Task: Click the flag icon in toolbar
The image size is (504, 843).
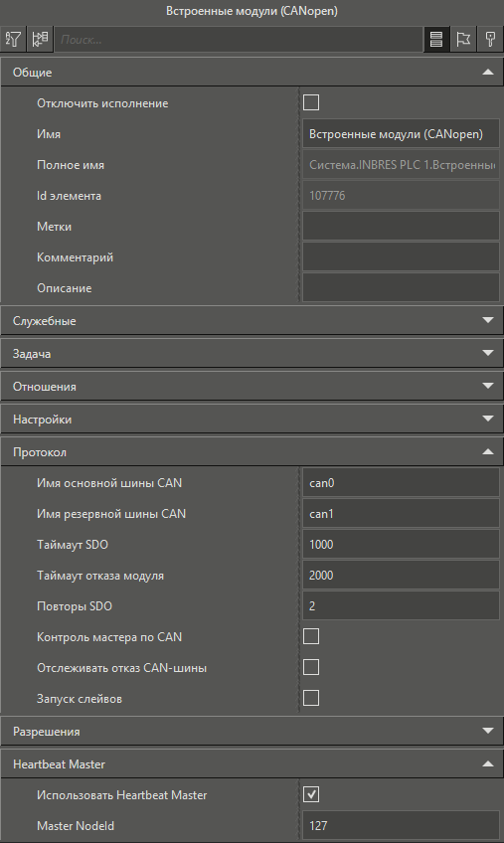Action: 462,39
